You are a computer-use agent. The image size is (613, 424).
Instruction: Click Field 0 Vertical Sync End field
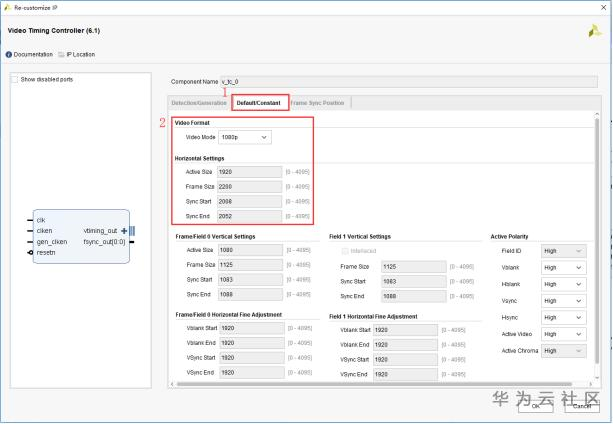[x=250, y=295]
